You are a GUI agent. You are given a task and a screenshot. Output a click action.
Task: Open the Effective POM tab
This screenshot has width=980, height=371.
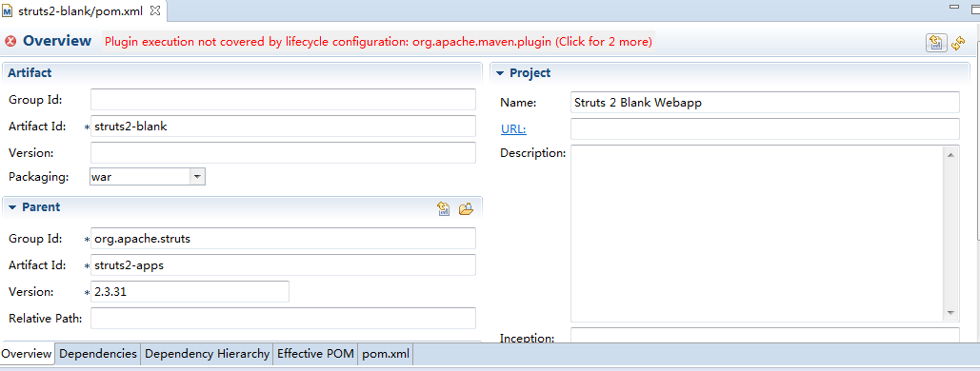coord(315,354)
